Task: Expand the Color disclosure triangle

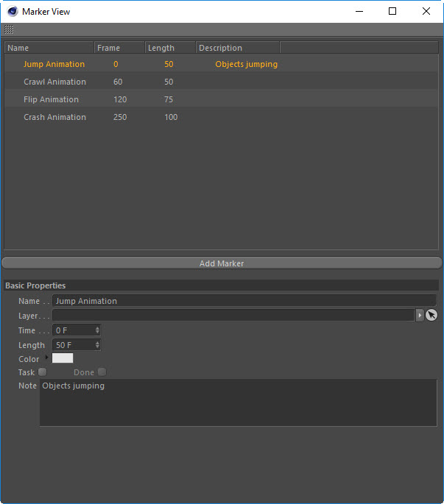Action: point(46,357)
